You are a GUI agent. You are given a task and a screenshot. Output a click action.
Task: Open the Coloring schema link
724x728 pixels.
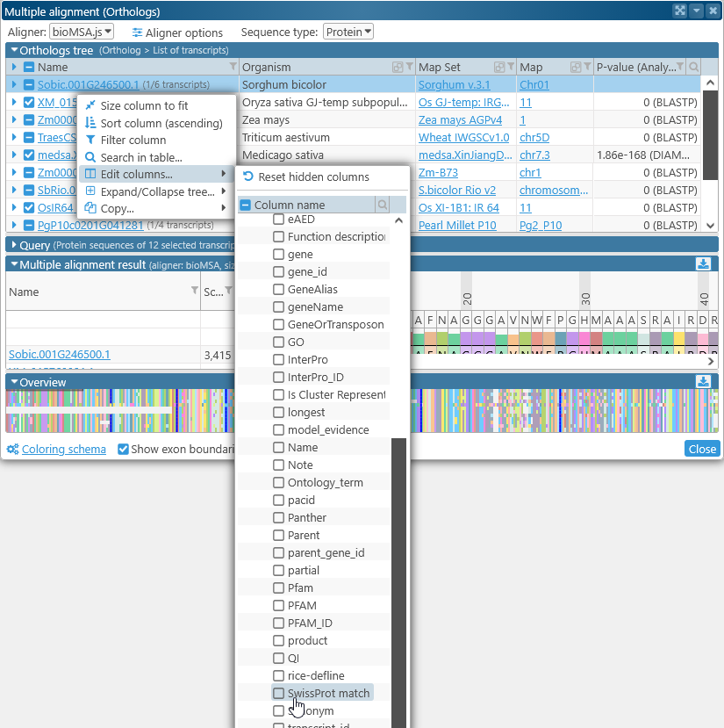(63, 449)
